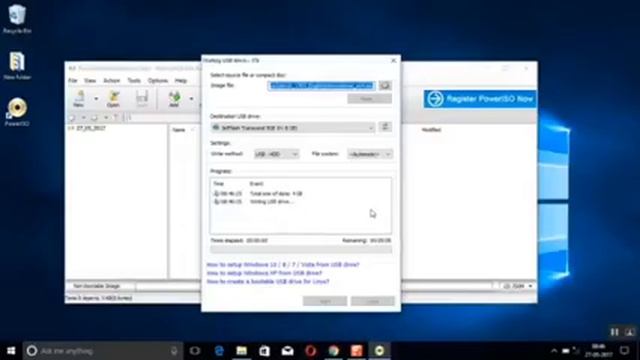Click the Image file path field
640x360 pixels.
pos(322,85)
